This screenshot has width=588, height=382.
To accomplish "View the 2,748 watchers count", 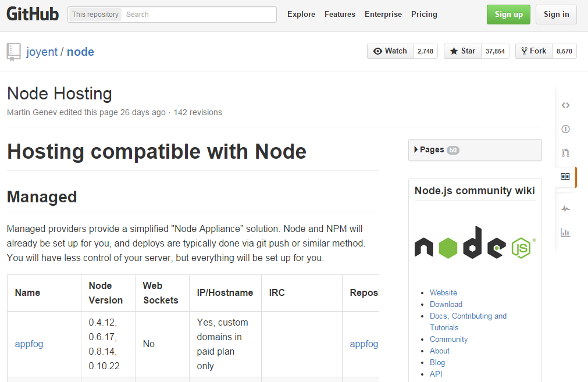I will pyautogui.click(x=425, y=51).
